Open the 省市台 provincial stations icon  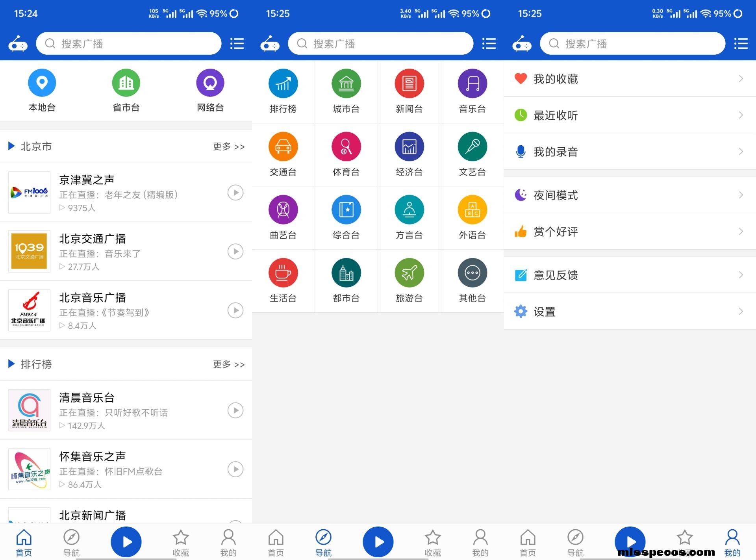point(126,83)
